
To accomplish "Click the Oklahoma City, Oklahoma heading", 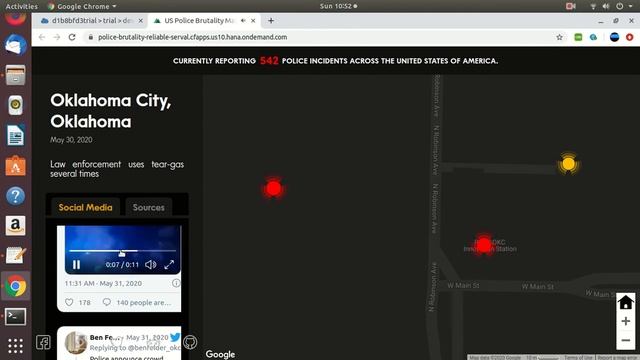I will tap(110, 111).
